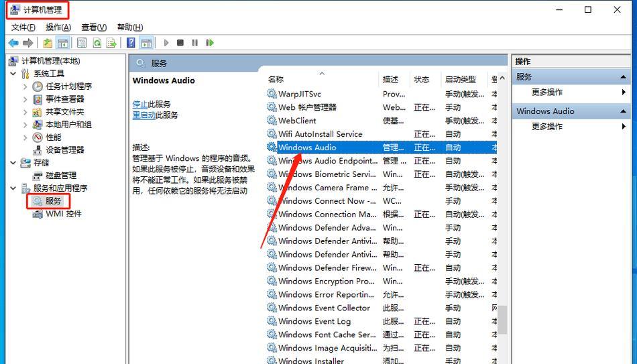Select the Windows Audio Endpoint service row
637x364 pixels.
click(x=381, y=161)
